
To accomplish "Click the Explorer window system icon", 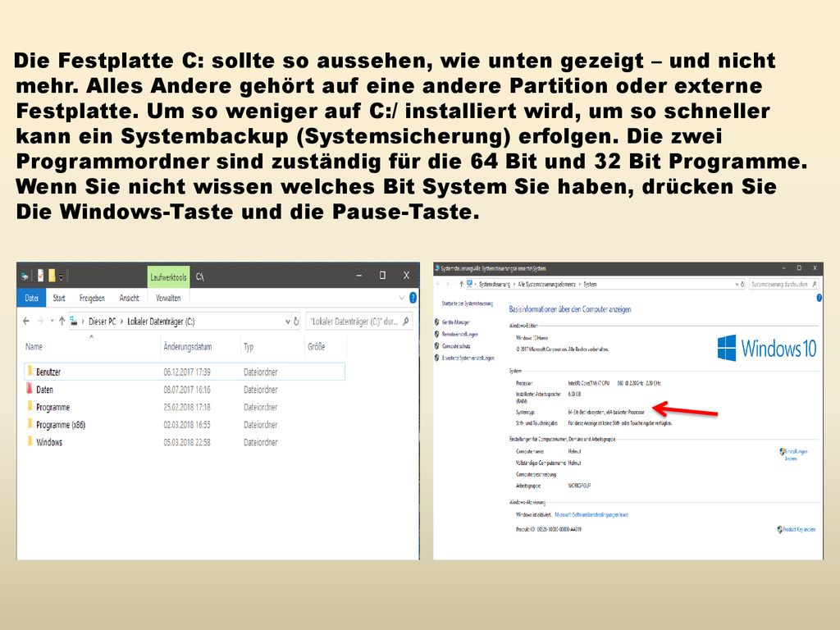I will pos(25,276).
